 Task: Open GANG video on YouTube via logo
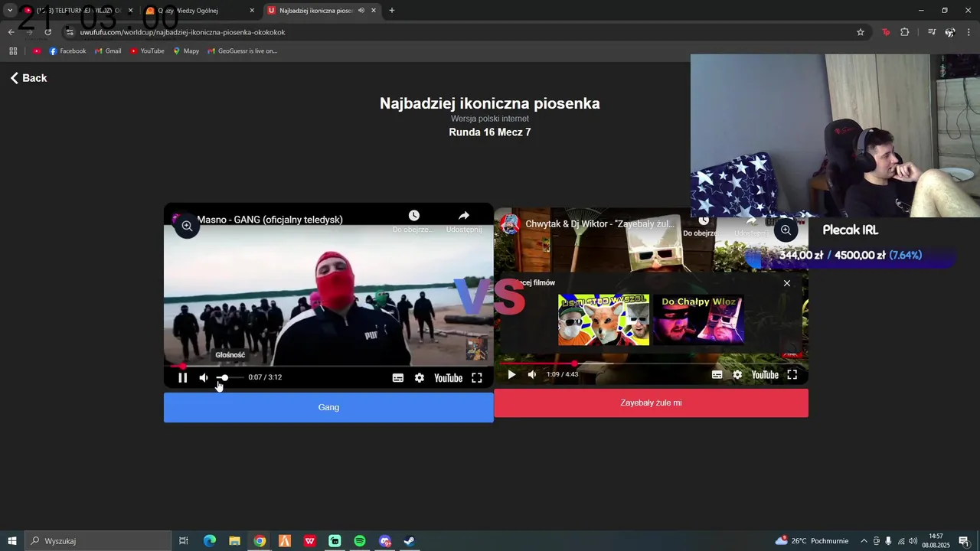pos(448,377)
